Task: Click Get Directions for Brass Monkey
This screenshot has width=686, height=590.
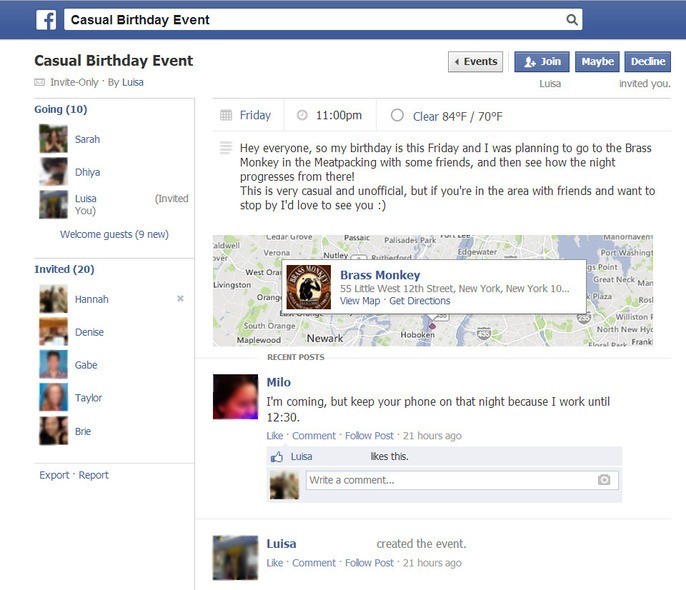Action: click(420, 301)
